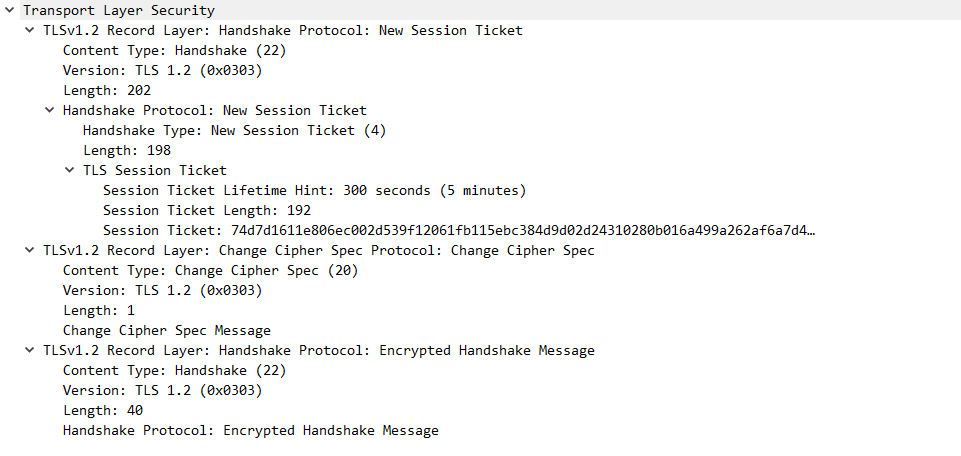
Task: Select the Session Ticket Length: 192 line
Action: (207, 210)
